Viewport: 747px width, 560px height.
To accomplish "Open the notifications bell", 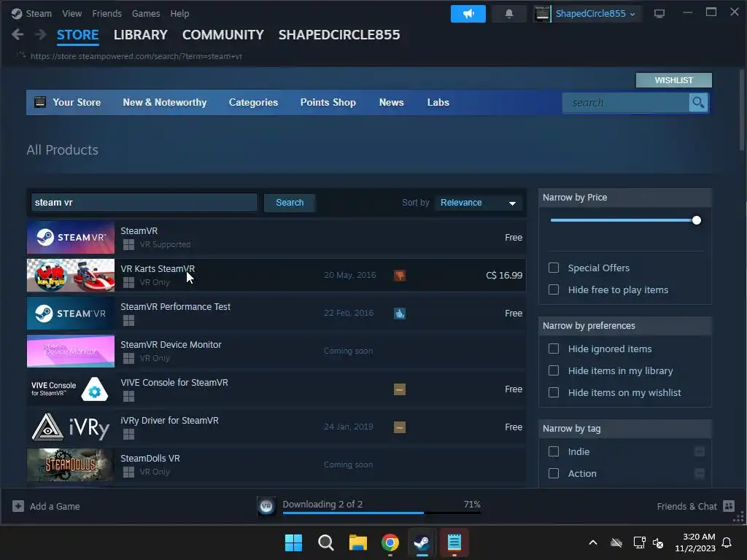I will pos(508,14).
